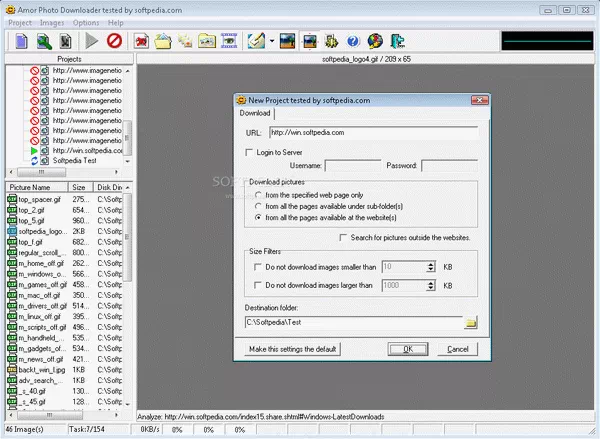This screenshot has height=439, width=600.
Task: Click the Size column header
Action: pos(81,187)
